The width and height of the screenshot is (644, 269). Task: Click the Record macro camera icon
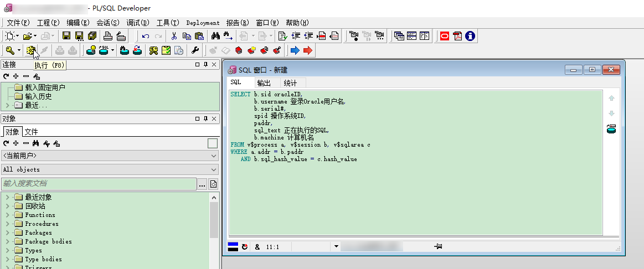click(354, 36)
